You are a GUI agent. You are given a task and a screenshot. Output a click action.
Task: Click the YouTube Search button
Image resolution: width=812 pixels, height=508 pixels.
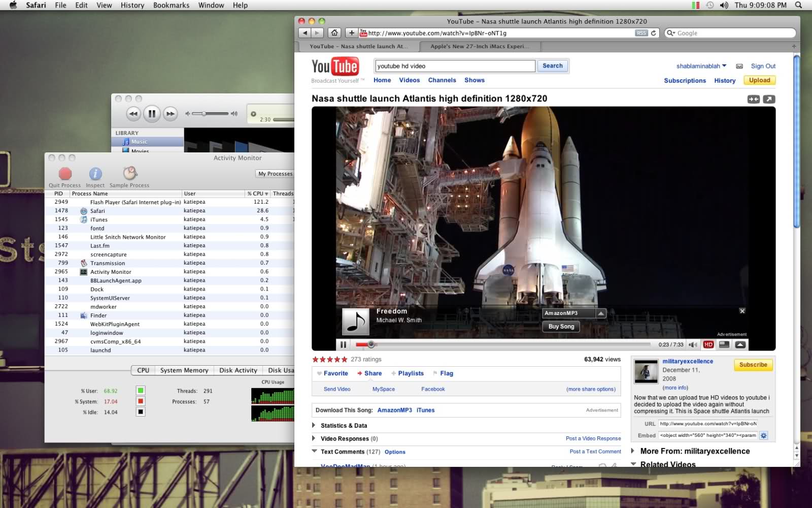tap(553, 66)
